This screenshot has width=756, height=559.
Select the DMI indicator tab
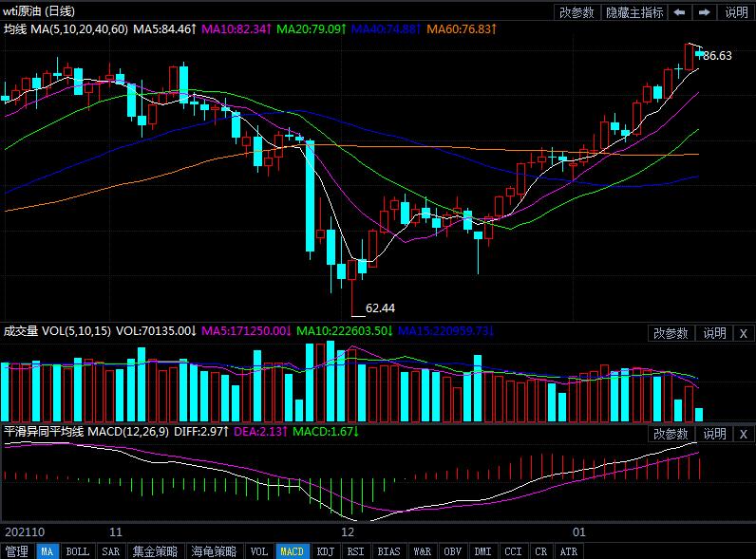click(x=482, y=551)
